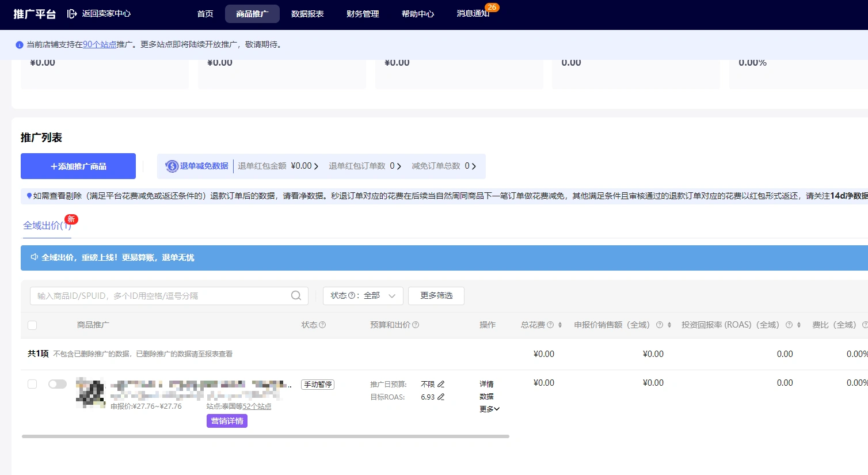Expand 退单红包订单数 0 chevron
This screenshot has height=475, width=868.
point(399,166)
